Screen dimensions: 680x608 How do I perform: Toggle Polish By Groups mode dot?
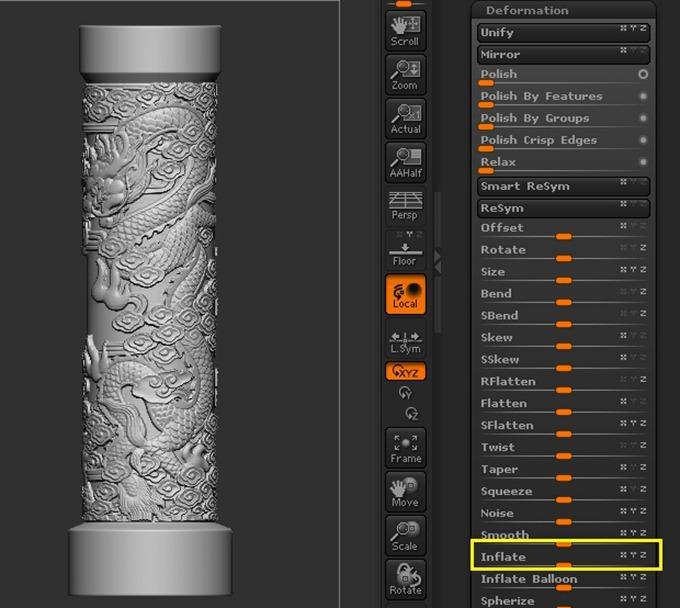[643, 118]
